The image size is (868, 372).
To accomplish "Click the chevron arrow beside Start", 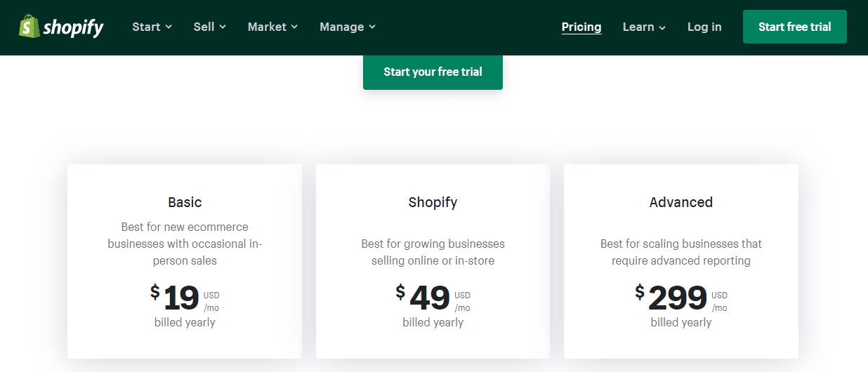I will click(x=169, y=27).
